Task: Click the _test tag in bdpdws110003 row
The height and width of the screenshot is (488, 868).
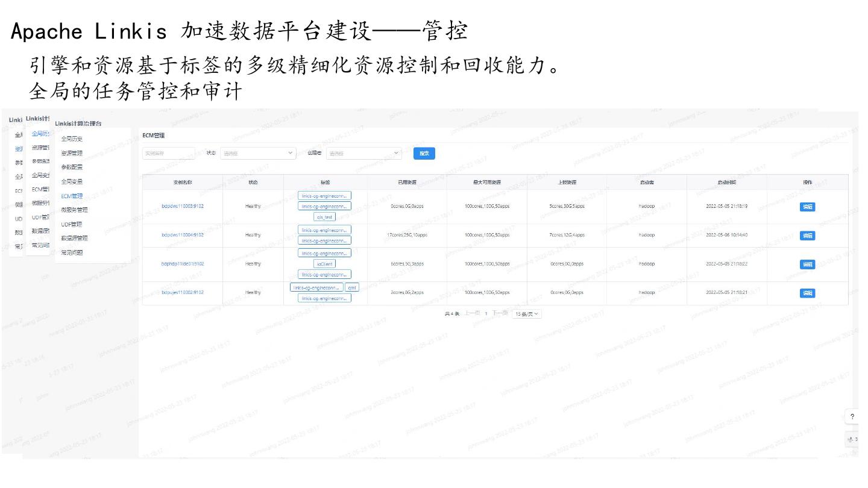Action: [325, 217]
